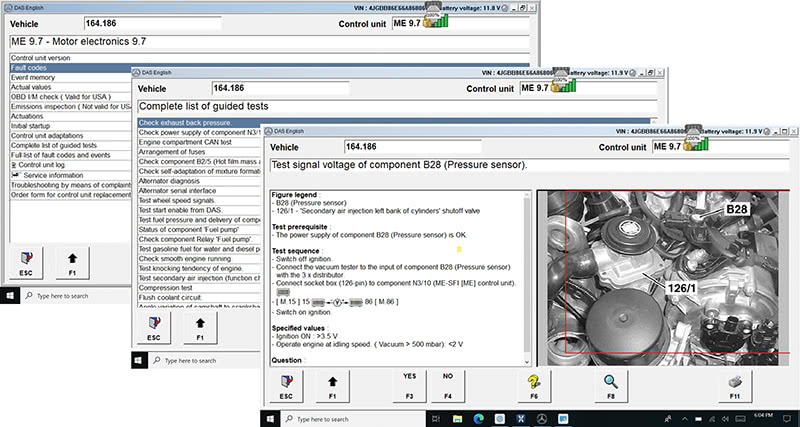Select 'Engine compartment CAN test'

199,142
